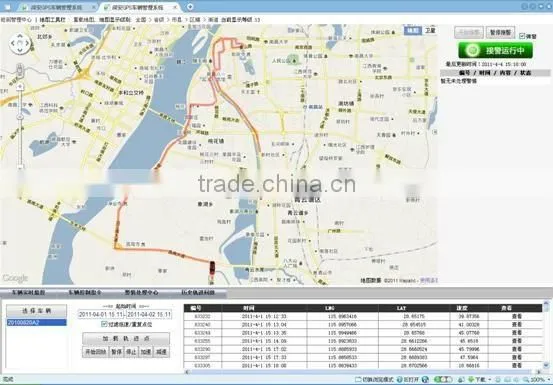Image resolution: width=553 pixels, height=385 pixels.
Task: Close the first browser tab
Action: click(94, 7)
